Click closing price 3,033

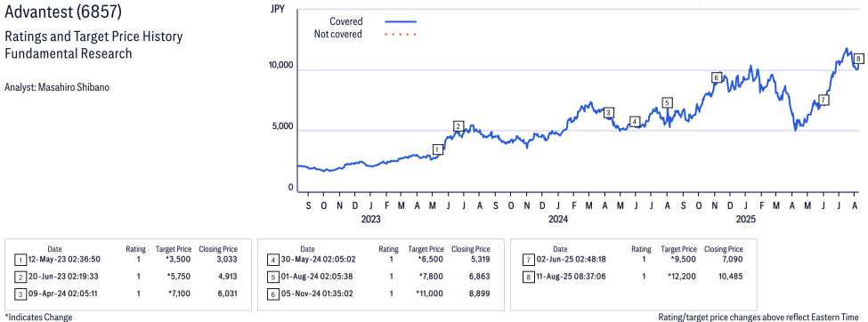pos(228,259)
